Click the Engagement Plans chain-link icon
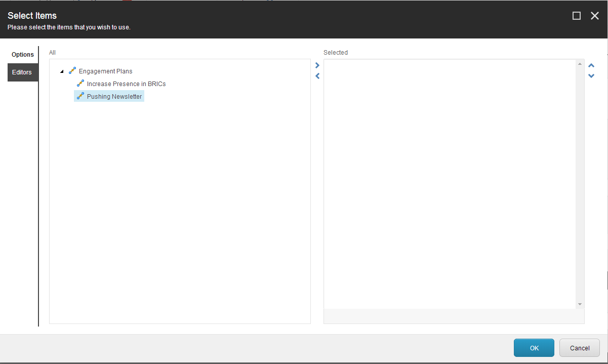Screen dimensions: 608x364 pos(72,71)
